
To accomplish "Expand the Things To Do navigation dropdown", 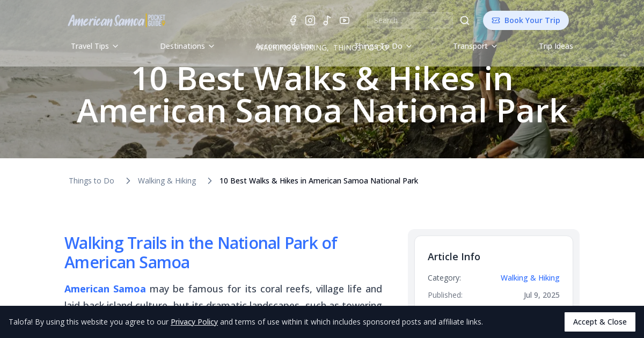I will pyautogui.click(x=383, y=46).
